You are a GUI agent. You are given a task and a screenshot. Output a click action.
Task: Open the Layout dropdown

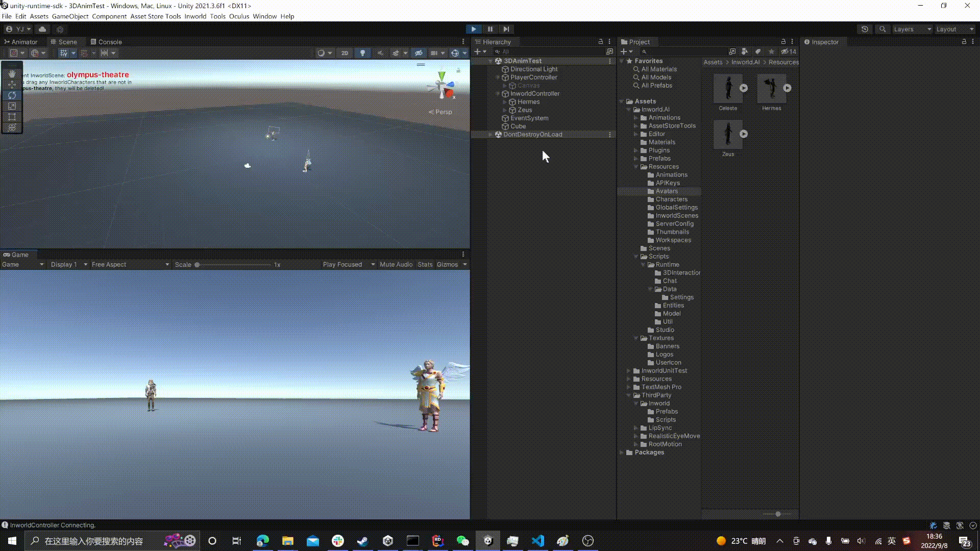954,29
